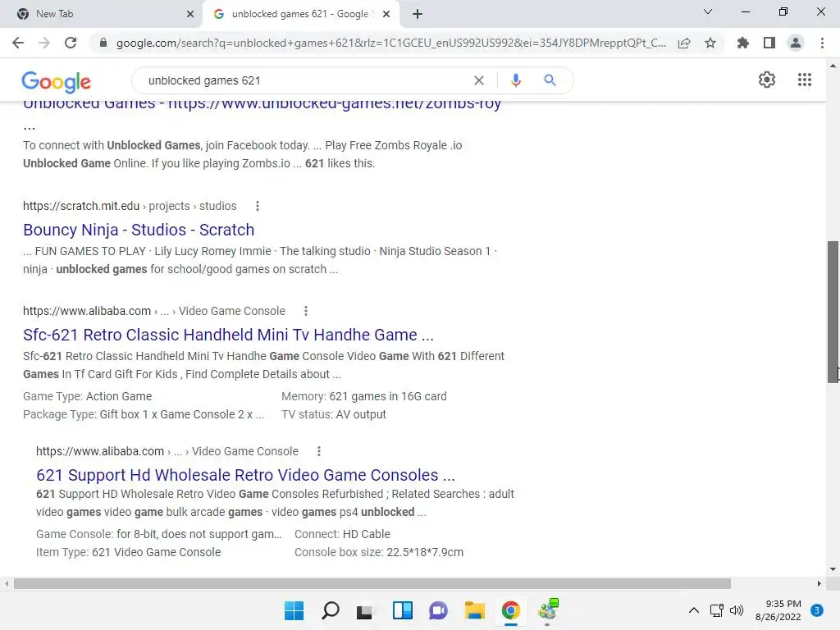Open 621 Support Hd Wholesale Retro link
This screenshot has width=840, height=630.
245,475
